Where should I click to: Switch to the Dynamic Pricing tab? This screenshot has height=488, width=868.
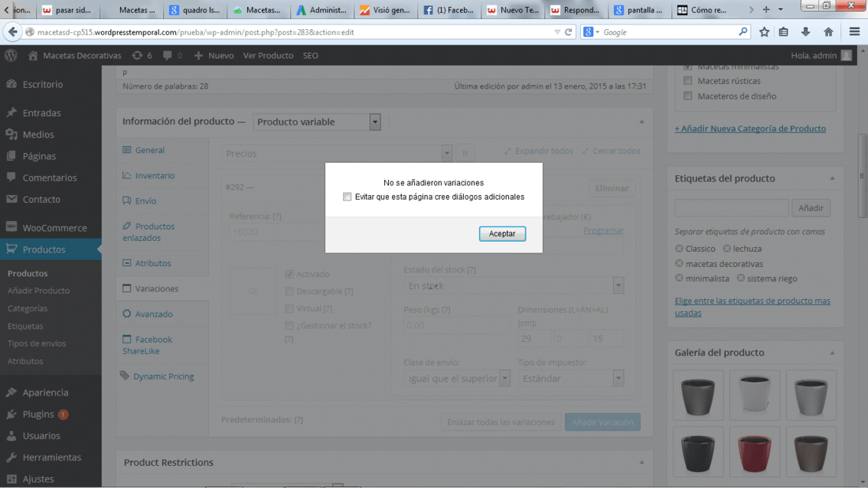click(163, 376)
